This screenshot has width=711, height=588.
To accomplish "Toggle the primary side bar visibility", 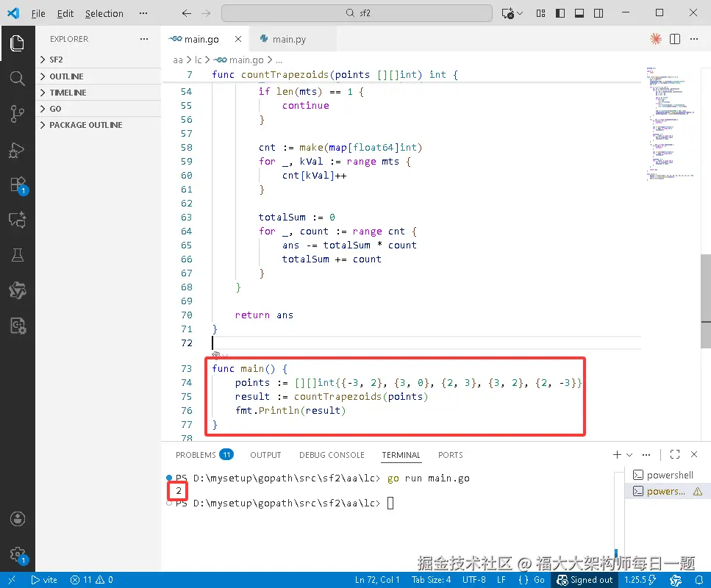I will click(560, 13).
